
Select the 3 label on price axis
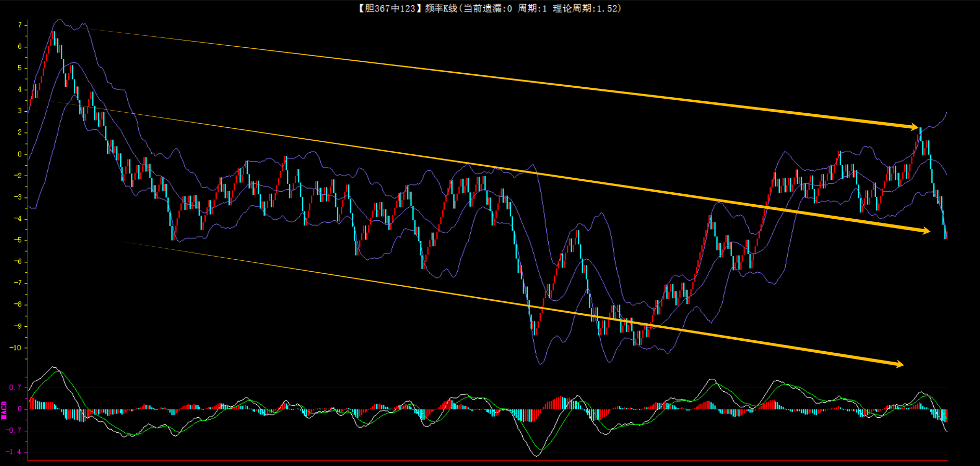coord(20,111)
